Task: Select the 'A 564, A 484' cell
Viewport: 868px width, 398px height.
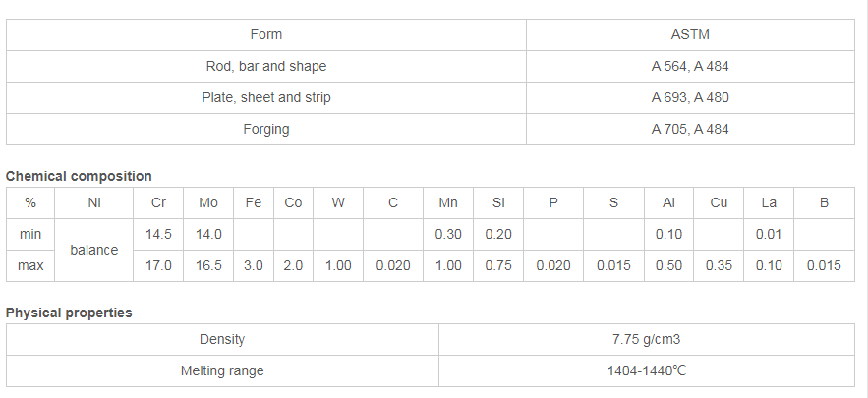Action: 690,67
